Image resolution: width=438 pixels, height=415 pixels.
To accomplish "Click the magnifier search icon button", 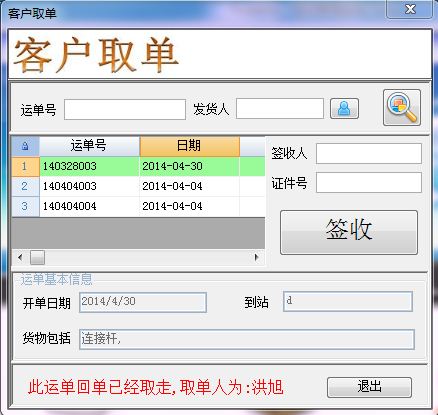I will [x=402, y=108].
